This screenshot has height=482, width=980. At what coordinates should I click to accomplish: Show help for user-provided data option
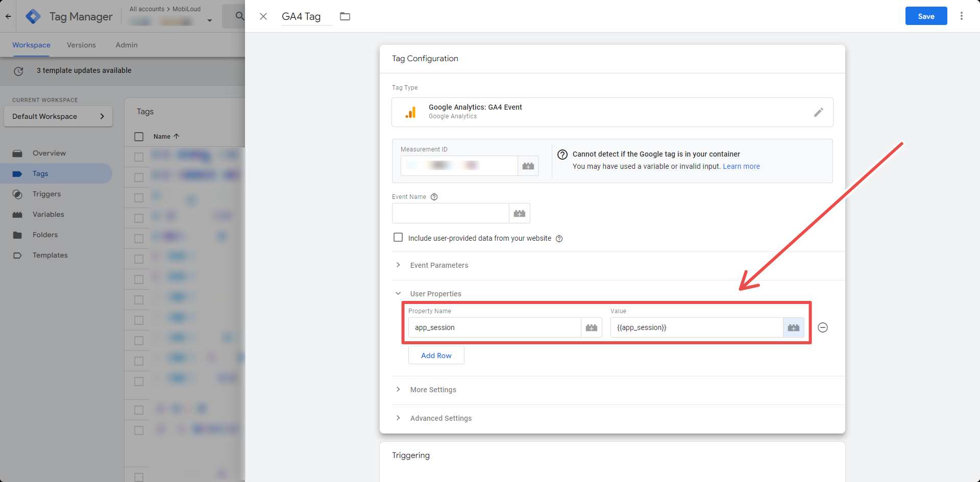click(x=559, y=239)
